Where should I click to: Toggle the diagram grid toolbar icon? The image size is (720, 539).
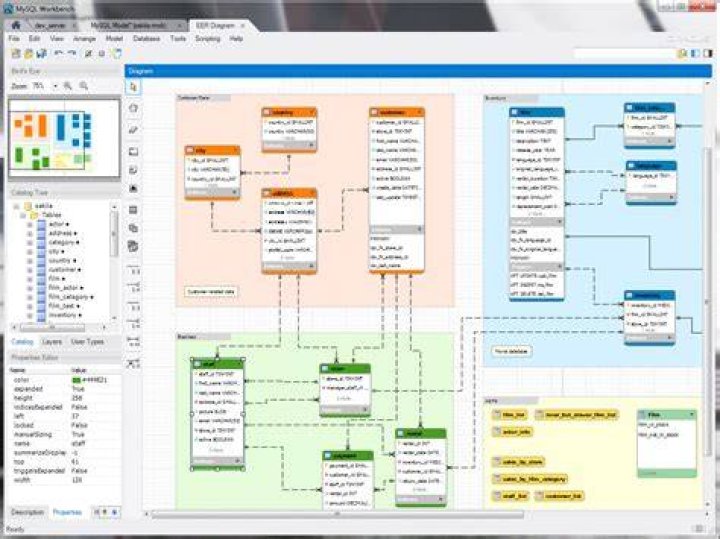(x=88, y=54)
